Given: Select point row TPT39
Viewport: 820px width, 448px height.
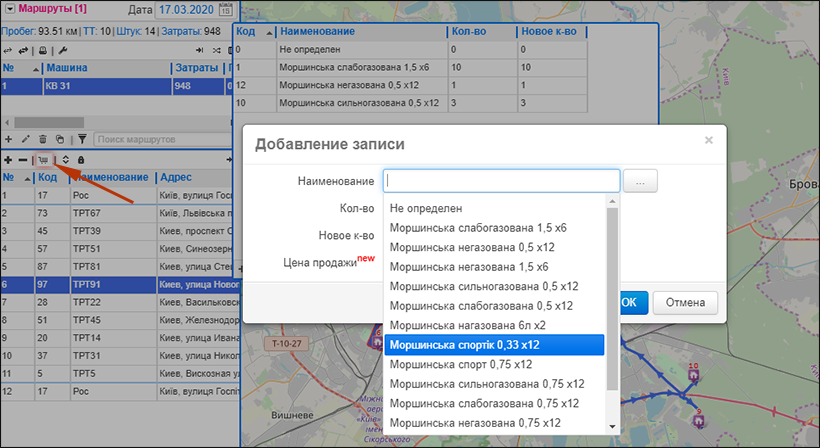Looking at the screenshot, I should (x=119, y=231).
